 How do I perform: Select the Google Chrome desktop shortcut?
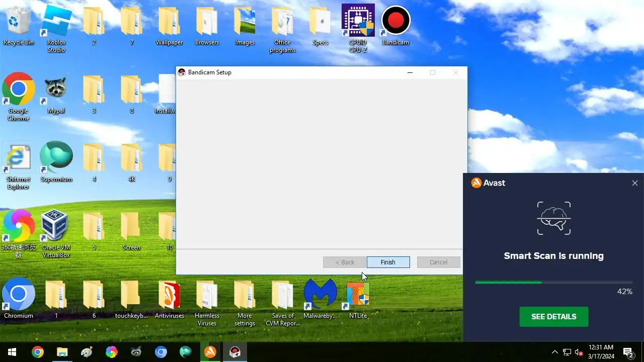[x=19, y=97]
